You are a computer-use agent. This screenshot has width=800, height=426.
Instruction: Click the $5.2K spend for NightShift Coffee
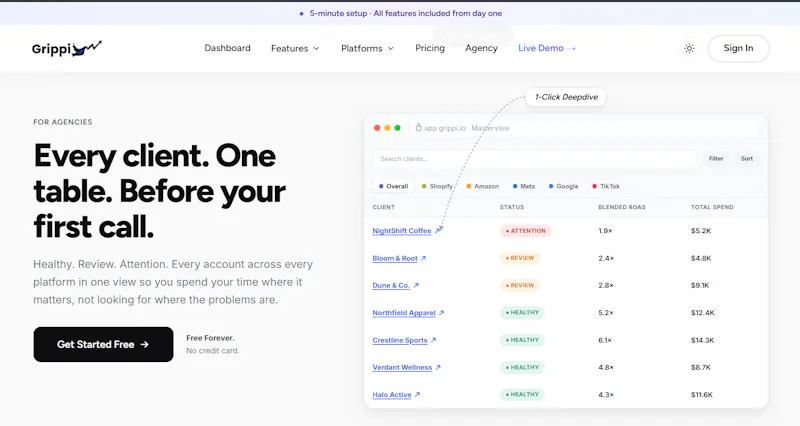[x=701, y=231]
